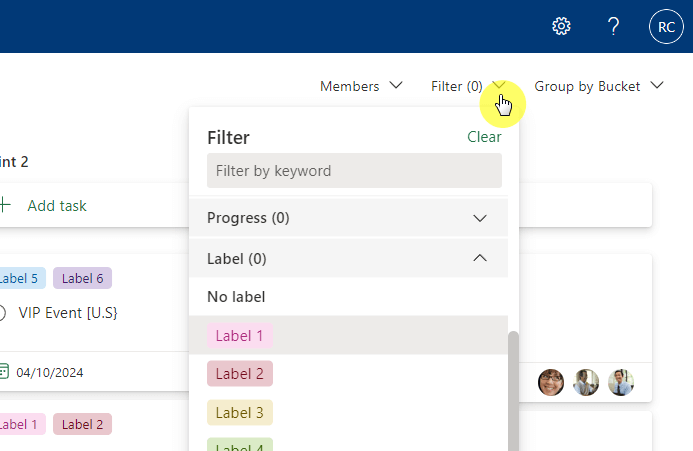Viewport: 693px width, 451px height.
Task: Click the 04/10/2024 due date
Action: click(50, 372)
